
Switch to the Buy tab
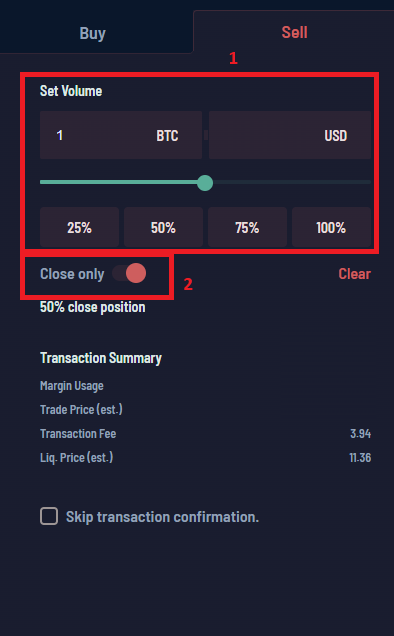93,33
